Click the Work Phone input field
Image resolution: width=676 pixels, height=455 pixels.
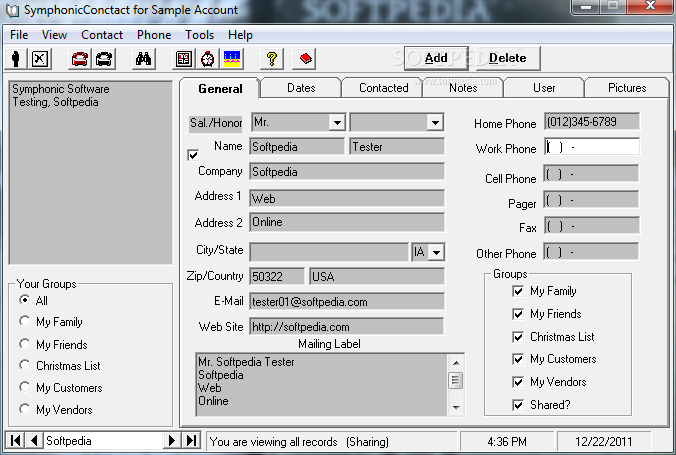pyautogui.click(x=592, y=147)
